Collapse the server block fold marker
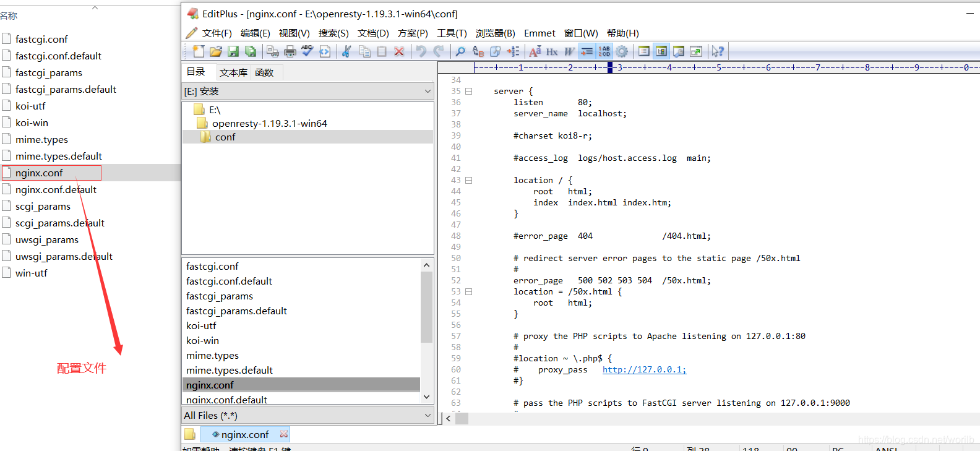Viewport: 980px width, 451px height. 468,92
